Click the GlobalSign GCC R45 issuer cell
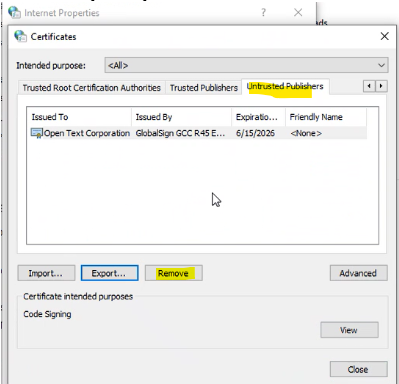399x384 pixels. point(180,133)
